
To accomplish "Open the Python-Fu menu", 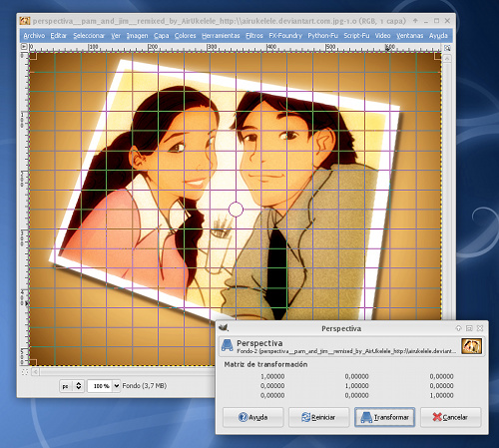I will point(322,36).
